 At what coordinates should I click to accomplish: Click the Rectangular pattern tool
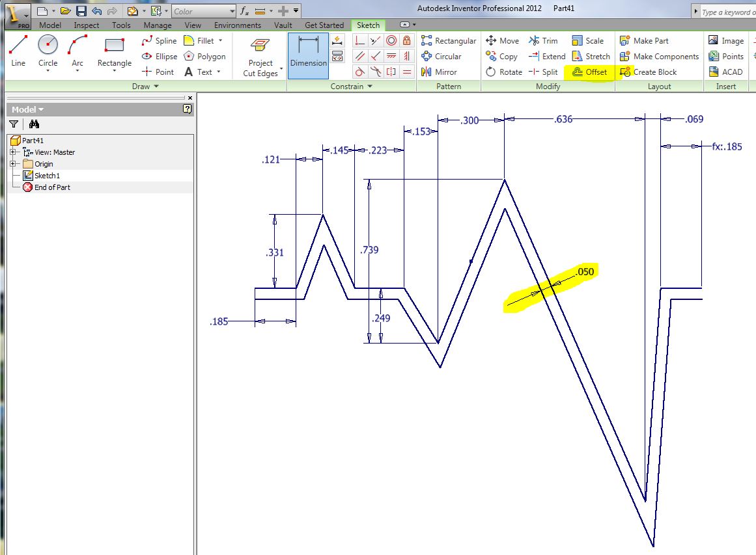click(x=449, y=41)
